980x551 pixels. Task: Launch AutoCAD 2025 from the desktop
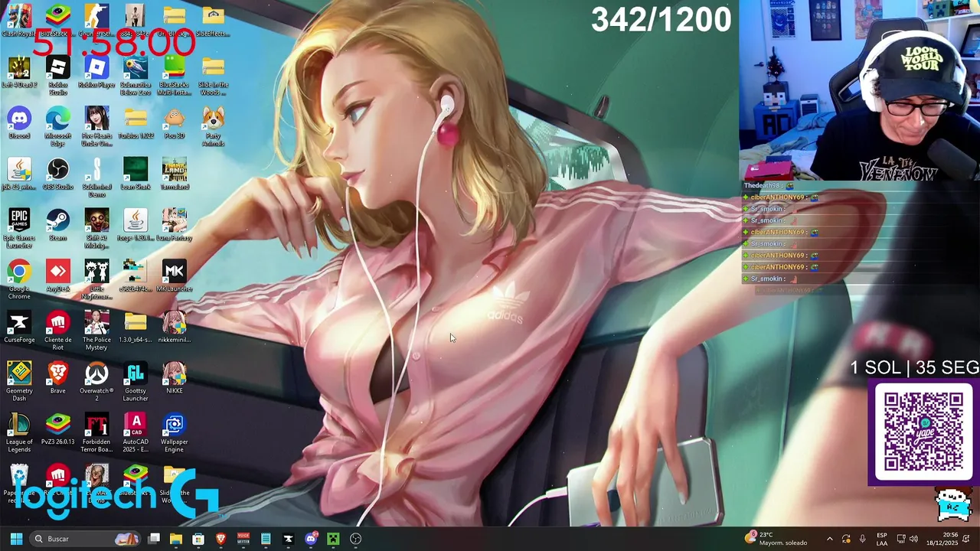point(136,433)
